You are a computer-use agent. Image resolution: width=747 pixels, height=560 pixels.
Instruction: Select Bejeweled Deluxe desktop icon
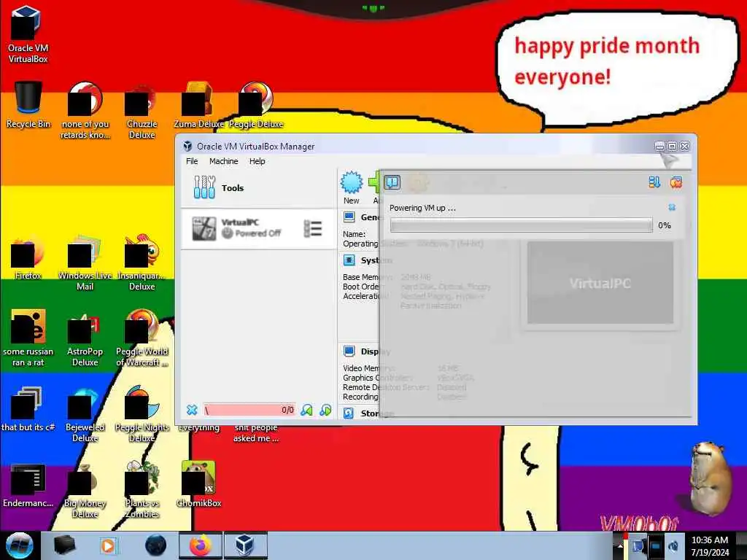coord(85,414)
